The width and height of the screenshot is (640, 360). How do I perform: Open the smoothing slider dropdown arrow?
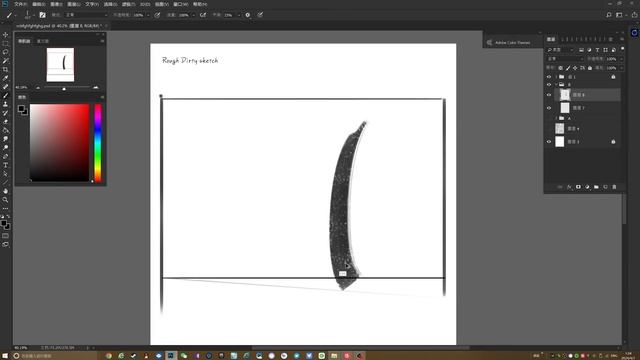[238, 15]
